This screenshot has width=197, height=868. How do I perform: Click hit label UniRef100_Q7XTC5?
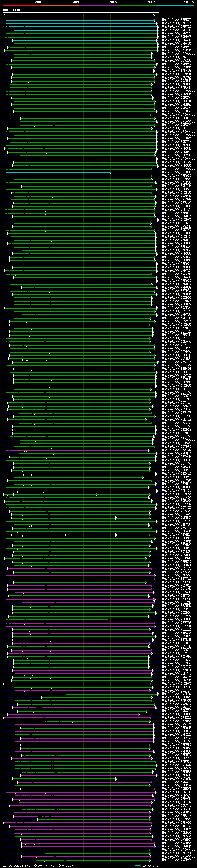click(177, 569)
